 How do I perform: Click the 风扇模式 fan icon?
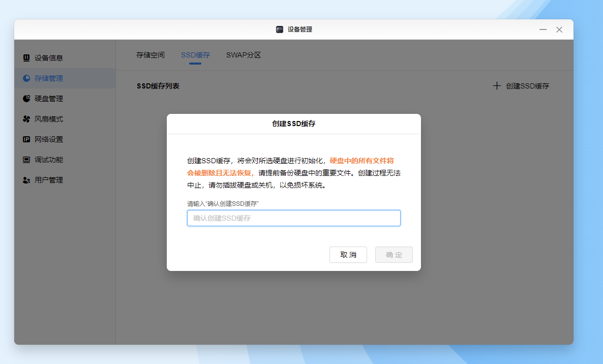point(26,119)
